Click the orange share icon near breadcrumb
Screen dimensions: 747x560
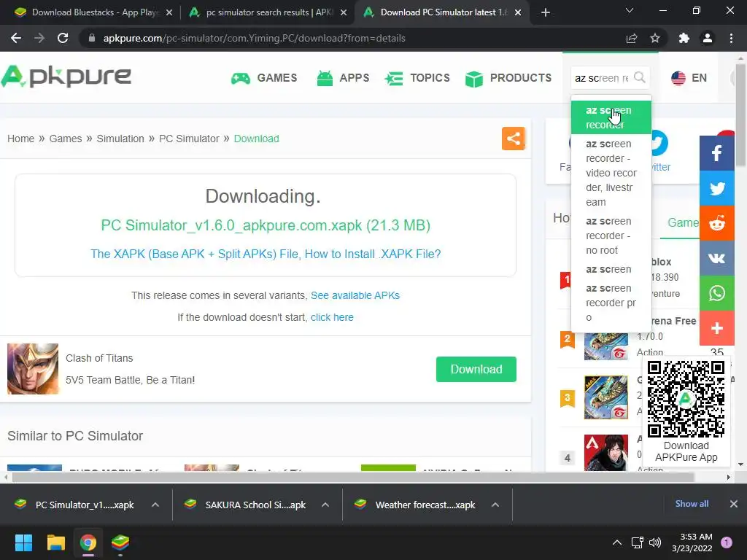click(514, 139)
